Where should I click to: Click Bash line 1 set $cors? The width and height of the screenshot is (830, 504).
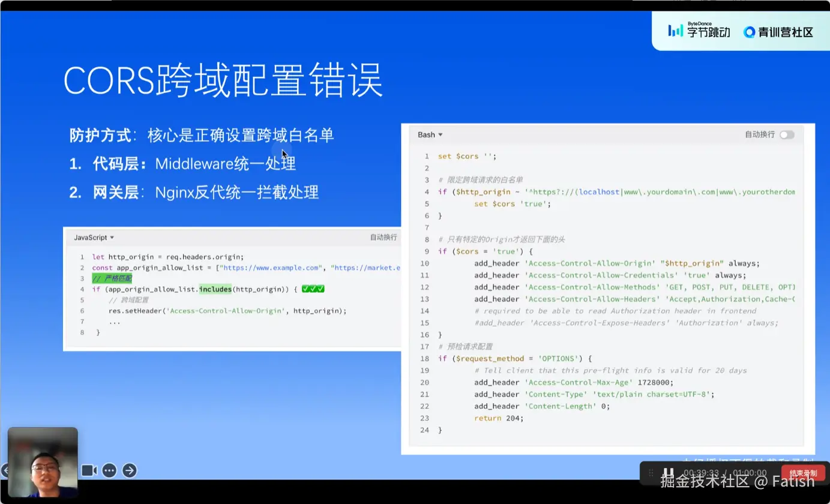(x=468, y=156)
